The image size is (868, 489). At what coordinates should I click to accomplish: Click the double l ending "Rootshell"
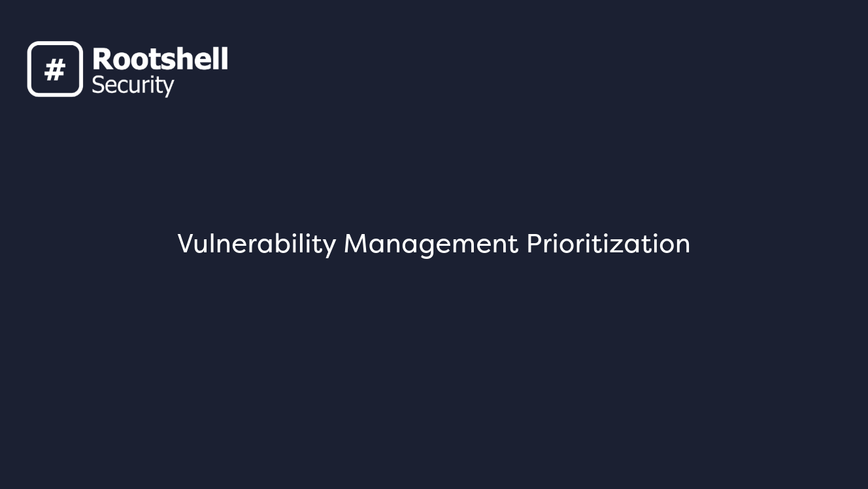pos(222,59)
